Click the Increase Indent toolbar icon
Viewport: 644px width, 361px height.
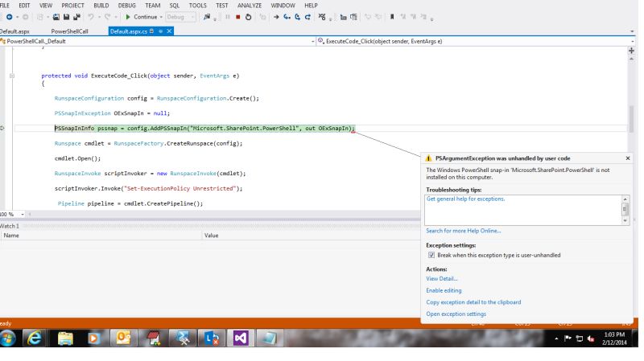pyautogui.click(x=353, y=17)
